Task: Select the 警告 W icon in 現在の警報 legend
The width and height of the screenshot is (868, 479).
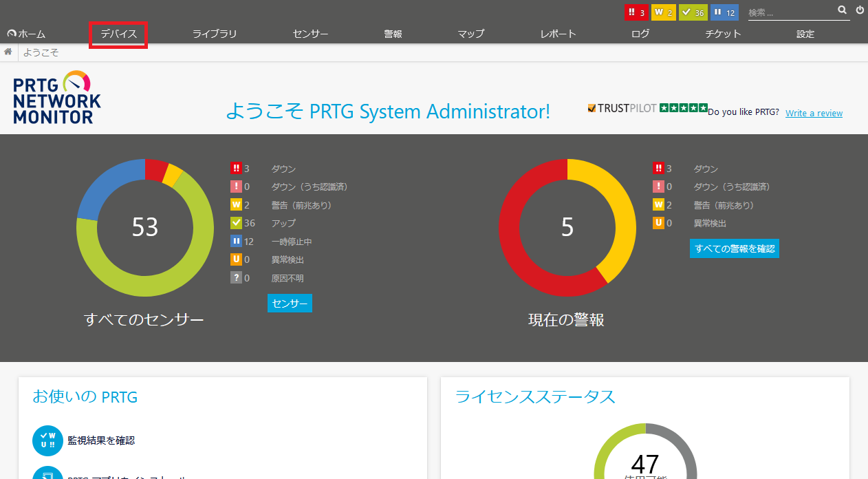Action: pos(658,205)
